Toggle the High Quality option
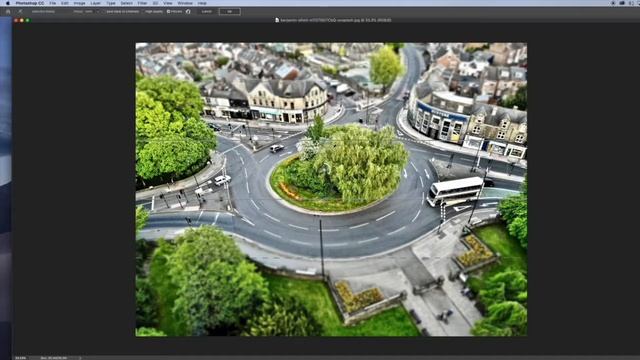This screenshot has width=640, height=360. [154, 11]
